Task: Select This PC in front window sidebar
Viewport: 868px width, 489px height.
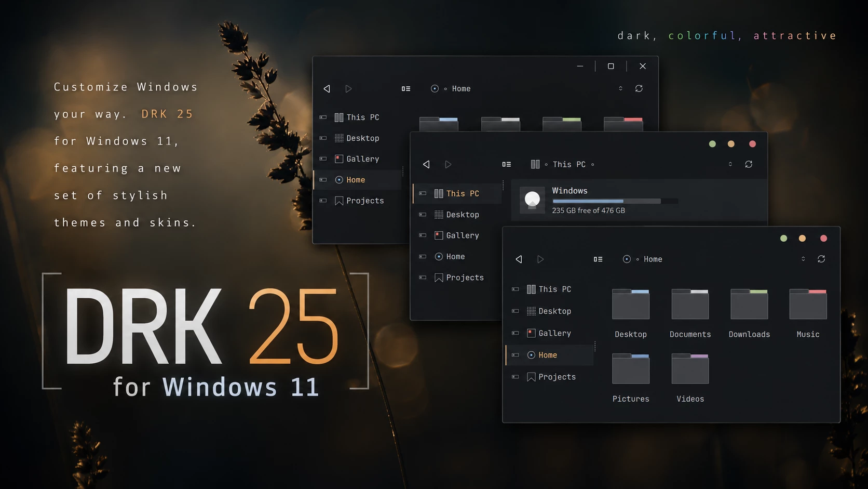Action: coord(549,289)
